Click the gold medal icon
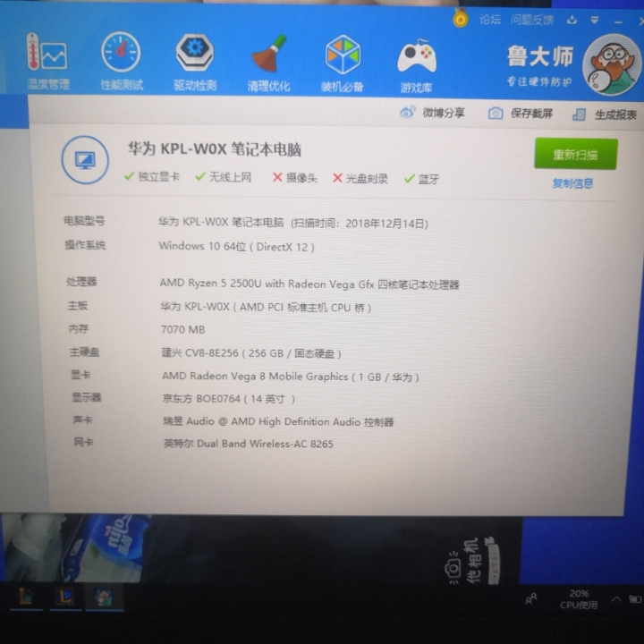644x644 pixels. pyautogui.click(x=461, y=18)
